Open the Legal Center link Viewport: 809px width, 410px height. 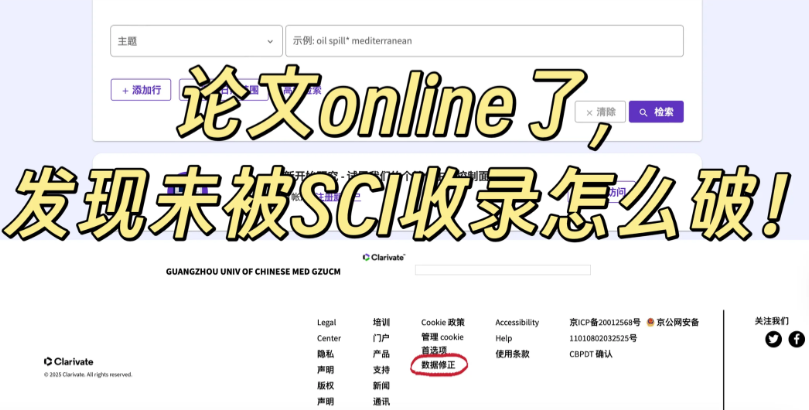[x=329, y=330]
